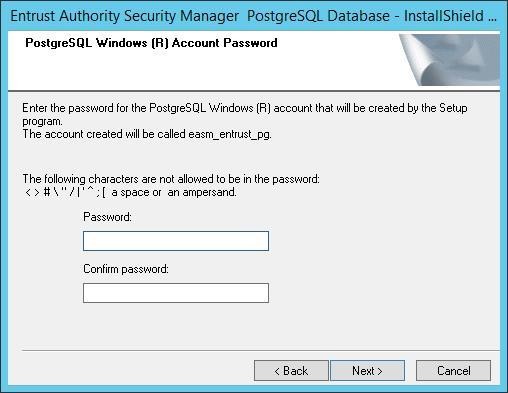
Task: Click the word "InstallShield" in the window title
Action: pos(444,16)
